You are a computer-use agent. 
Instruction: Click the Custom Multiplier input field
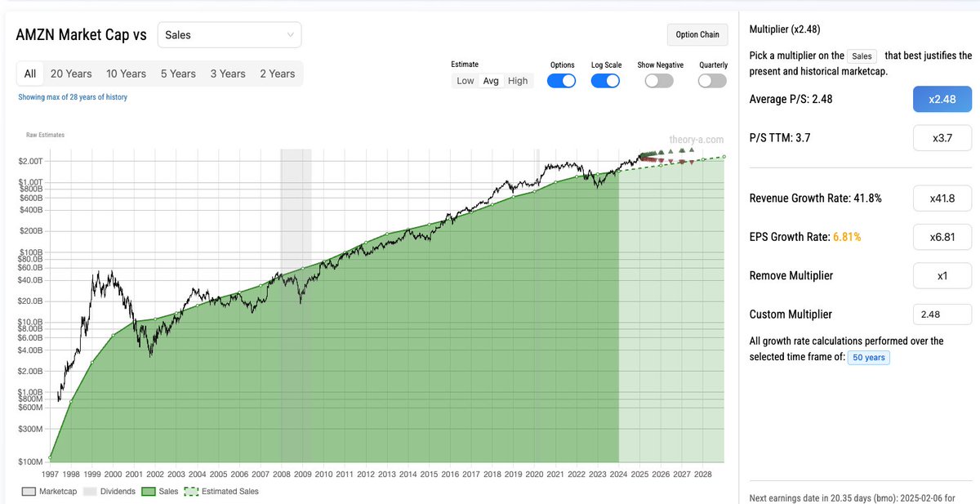click(x=942, y=314)
